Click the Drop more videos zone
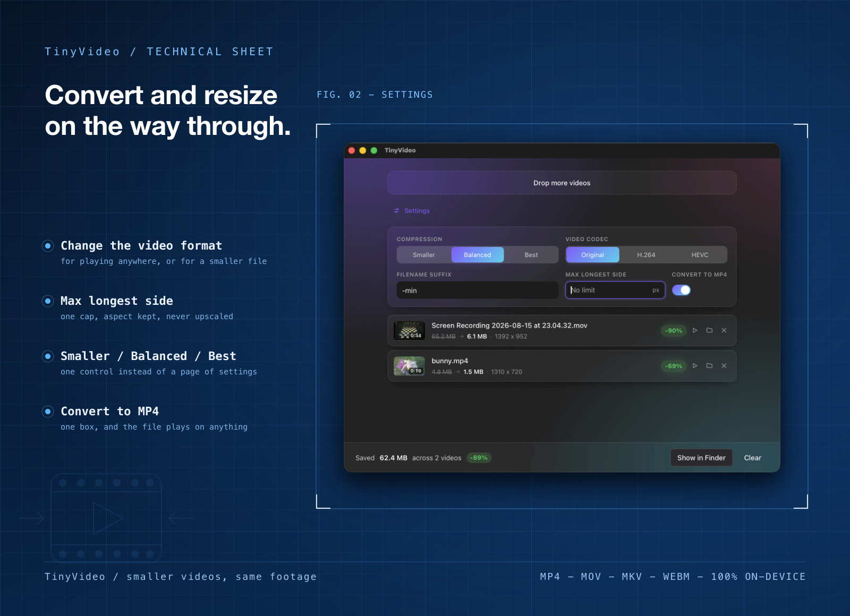The width and height of the screenshot is (850, 616). tap(562, 183)
